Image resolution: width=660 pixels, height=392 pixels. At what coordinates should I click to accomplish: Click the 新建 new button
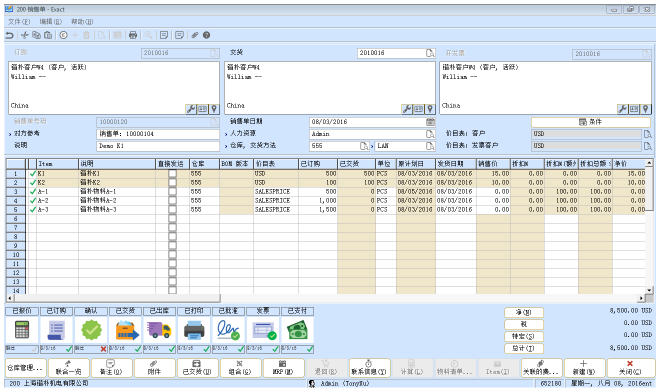click(584, 368)
